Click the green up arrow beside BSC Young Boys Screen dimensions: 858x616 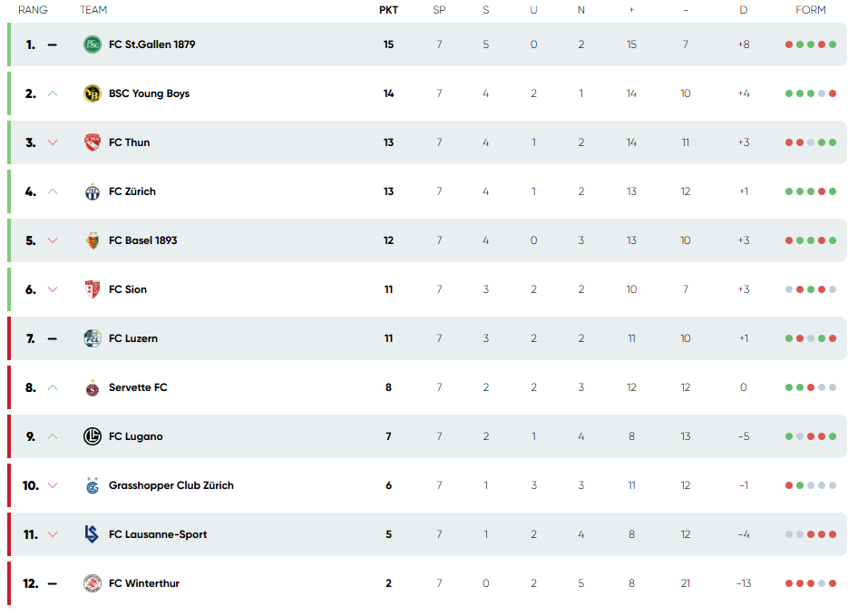52,93
